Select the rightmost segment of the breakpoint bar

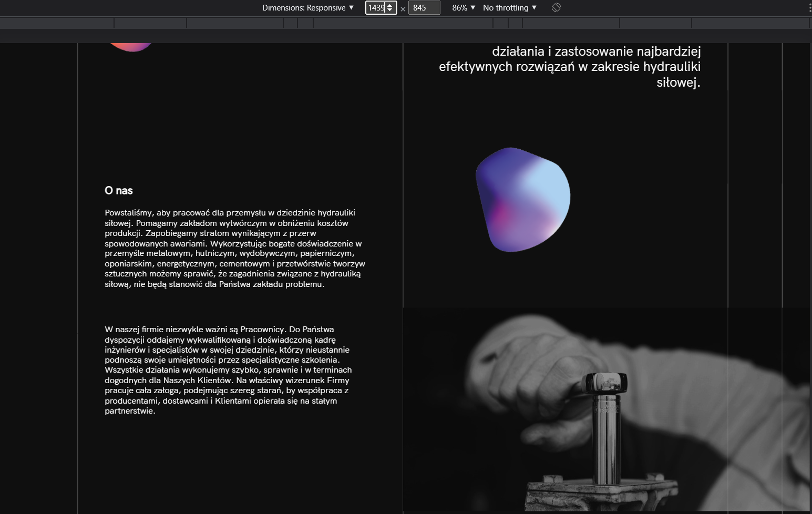750,23
